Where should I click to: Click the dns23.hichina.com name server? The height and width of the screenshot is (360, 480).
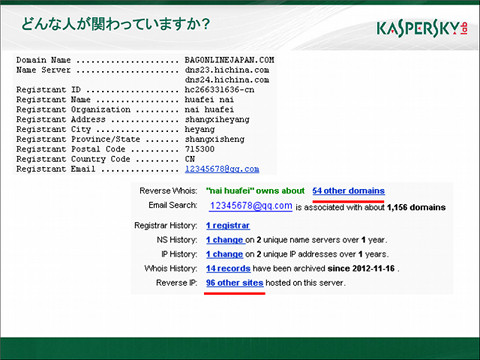(227, 70)
